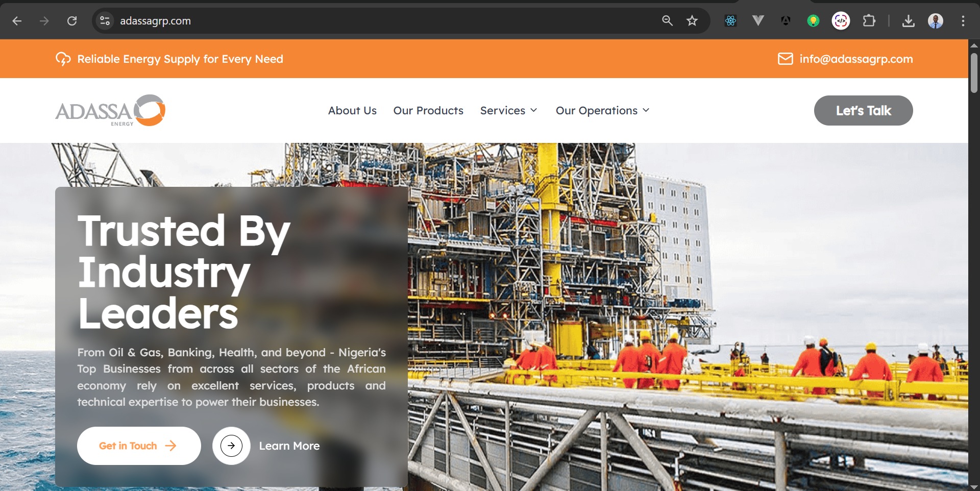Open the Our Products menu item
Image resolution: width=980 pixels, height=491 pixels.
click(428, 110)
